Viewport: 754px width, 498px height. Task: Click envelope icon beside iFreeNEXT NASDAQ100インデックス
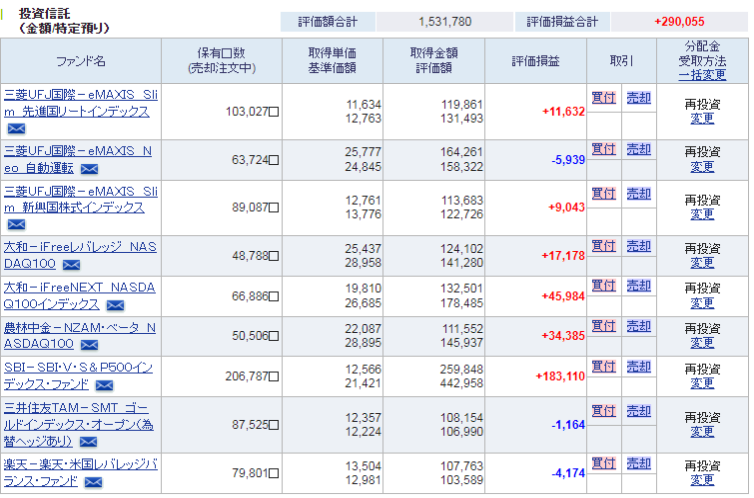coord(115,305)
